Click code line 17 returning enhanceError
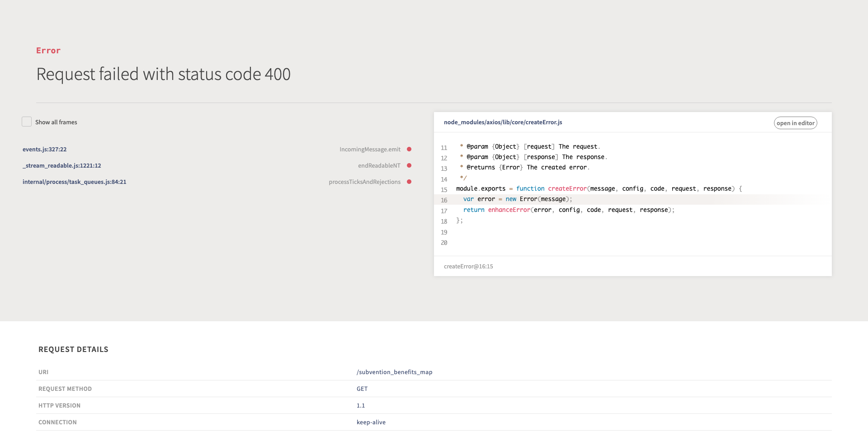This screenshot has width=868, height=441. (x=569, y=210)
